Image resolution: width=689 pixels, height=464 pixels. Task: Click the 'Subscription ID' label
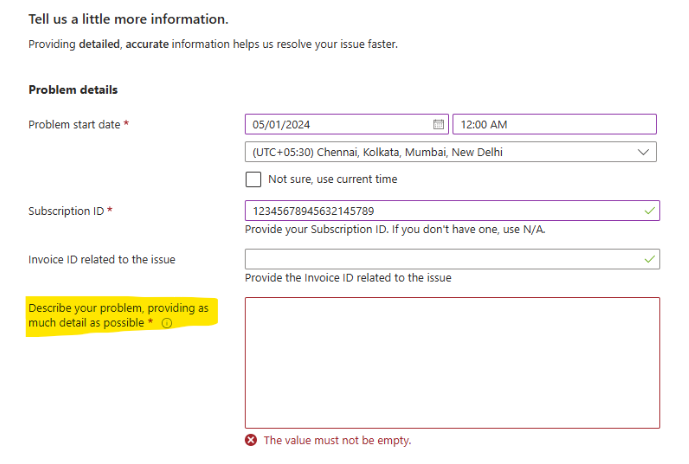tap(66, 211)
